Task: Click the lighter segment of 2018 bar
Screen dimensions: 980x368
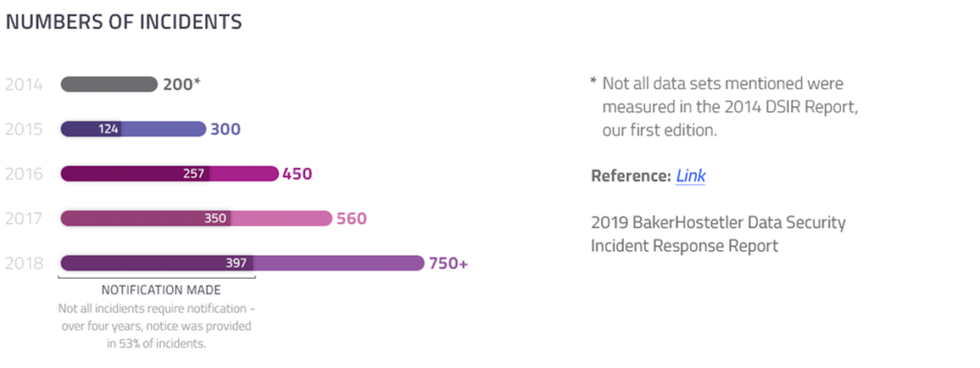Action: pos(339,263)
